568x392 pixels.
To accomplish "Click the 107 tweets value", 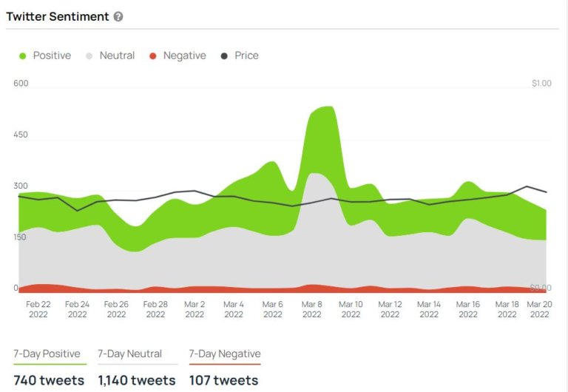I will click(223, 380).
